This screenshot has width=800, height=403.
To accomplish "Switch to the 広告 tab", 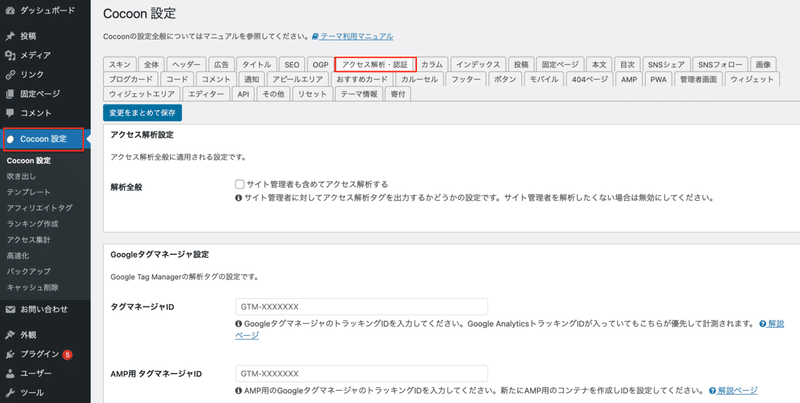I will pyautogui.click(x=221, y=65).
